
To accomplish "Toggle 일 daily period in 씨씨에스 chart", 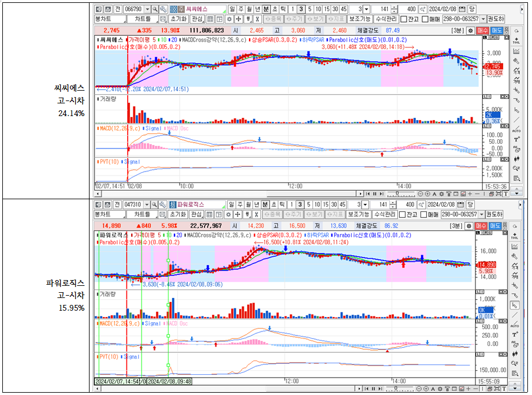I will 232,9.
